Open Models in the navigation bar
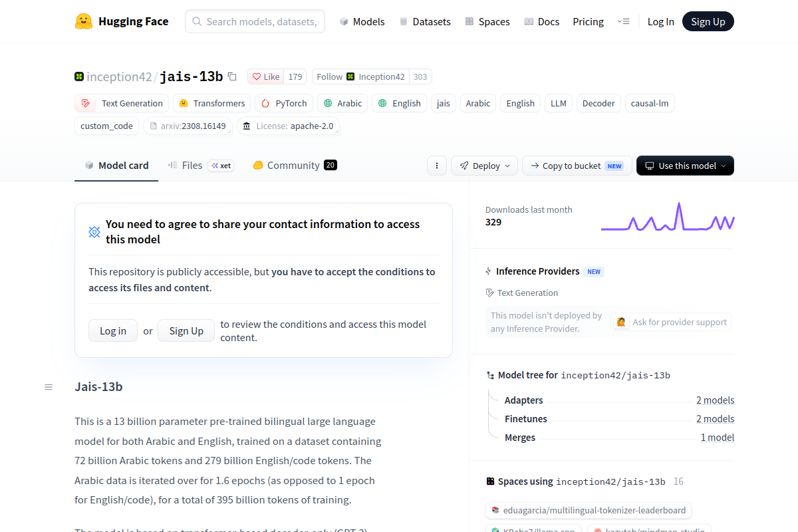Viewport: 798px width, 532px height. pos(362,21)
